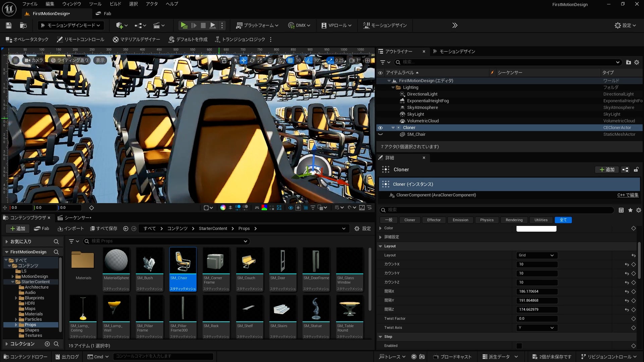Toggle the SM_Chair visibility eye icon
This screenshot has width=644, height=362.
point(380,134)
